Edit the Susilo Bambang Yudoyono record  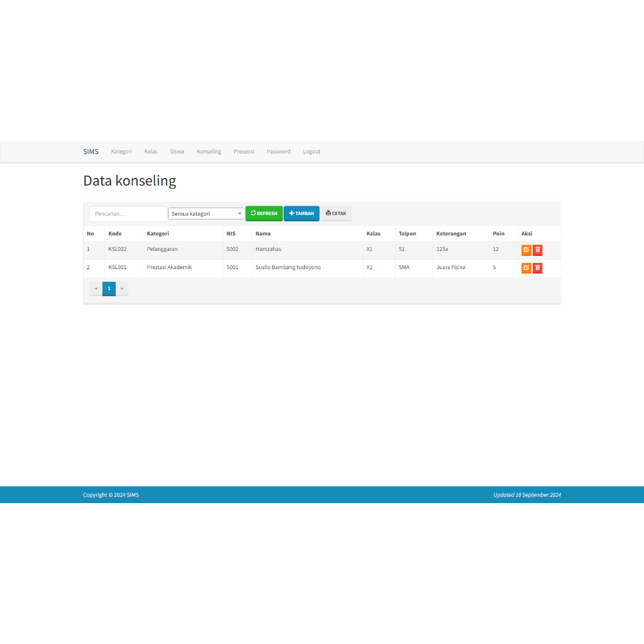526,268
